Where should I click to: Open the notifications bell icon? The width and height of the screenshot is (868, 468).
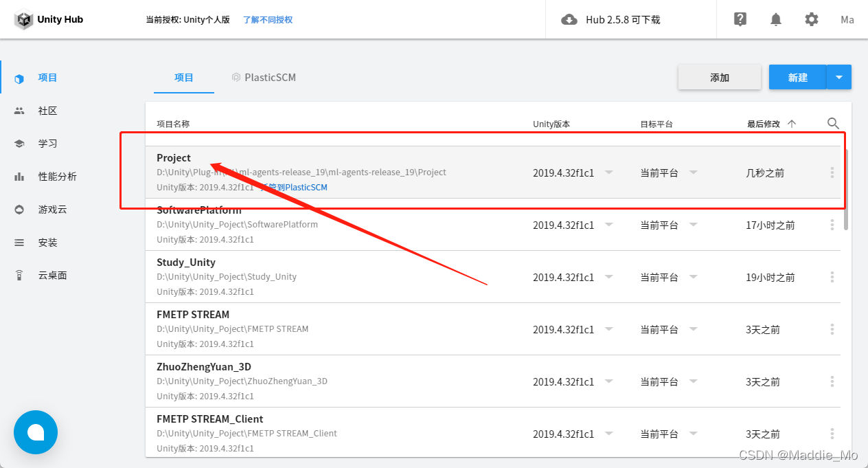[776, 20]
